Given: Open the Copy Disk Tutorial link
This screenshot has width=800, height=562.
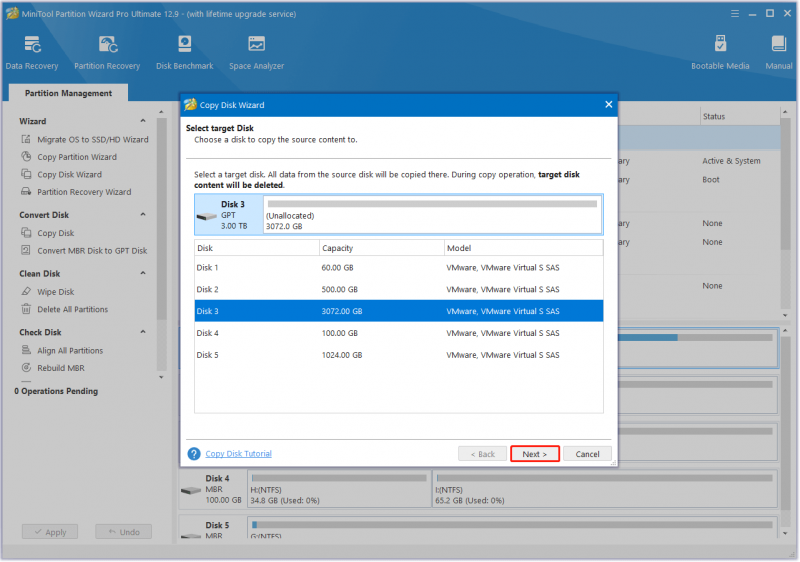Looking at the screenshot, I should [x=238, y=453].
